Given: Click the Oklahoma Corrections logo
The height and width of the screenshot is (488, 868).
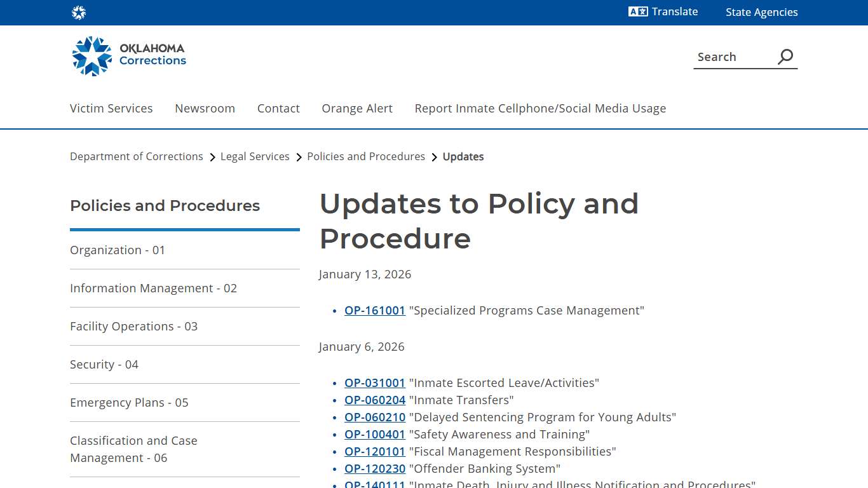Looking at the screenshot, I should coord(128,56).
